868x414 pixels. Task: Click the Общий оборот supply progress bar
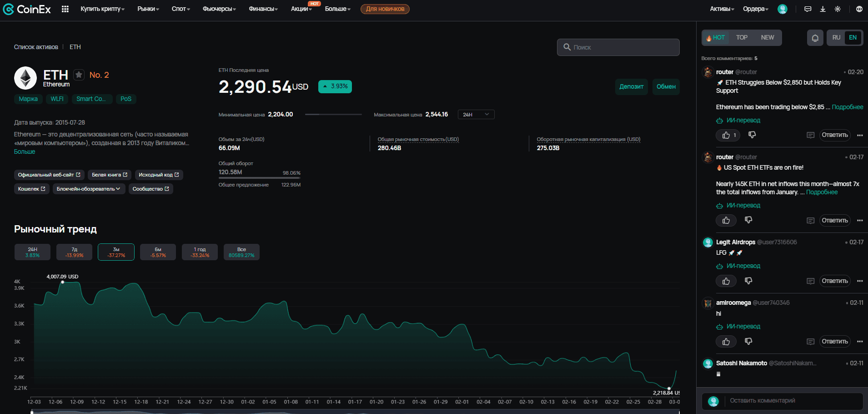click(260, 178)
